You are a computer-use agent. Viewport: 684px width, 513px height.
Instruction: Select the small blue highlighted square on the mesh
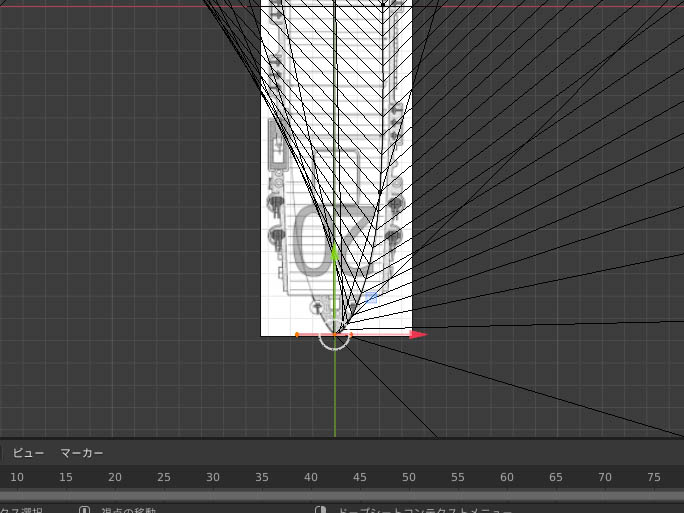click(371, 298)
